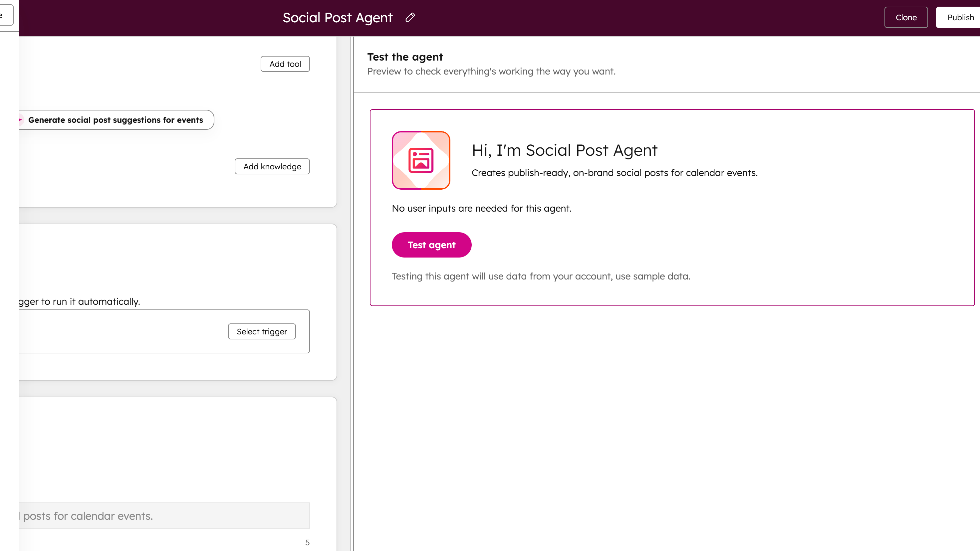The image size is (980, 551).
Task: Click the Add tool button
Action: click(x=285, y=64)
